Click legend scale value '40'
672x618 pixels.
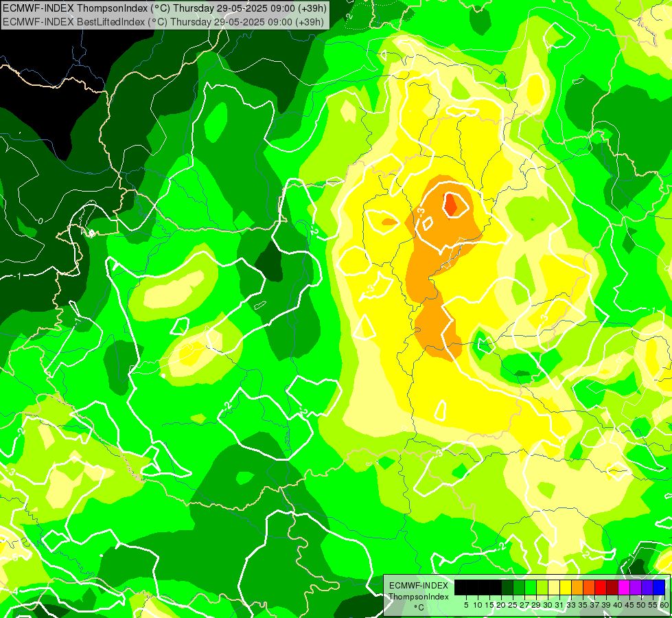[x=618, y=605]
